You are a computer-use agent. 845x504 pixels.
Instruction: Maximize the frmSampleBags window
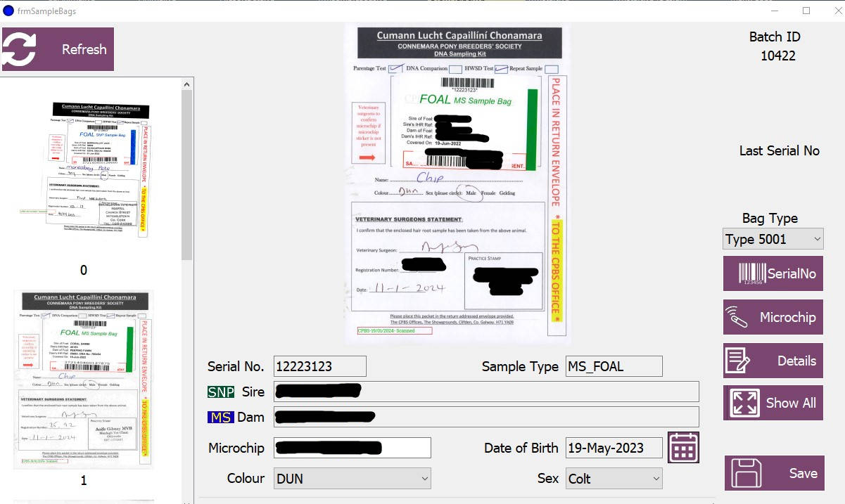[x=806, y=11]
